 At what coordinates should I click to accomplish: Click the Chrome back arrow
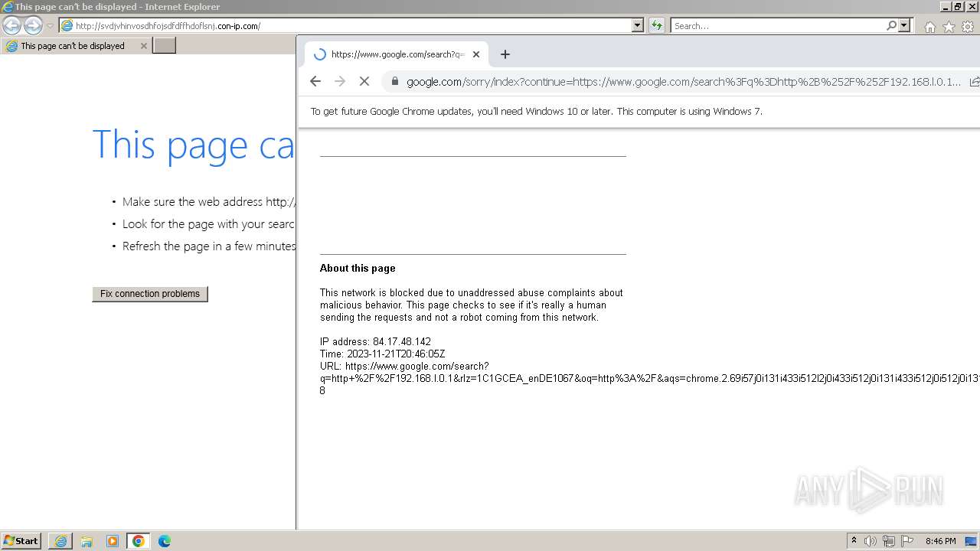point(315,81)
